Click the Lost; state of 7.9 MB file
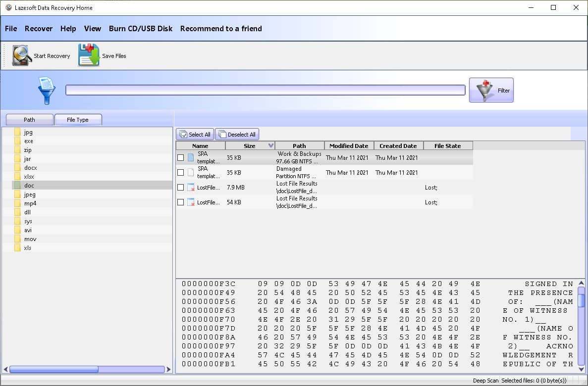 (431, 188)
